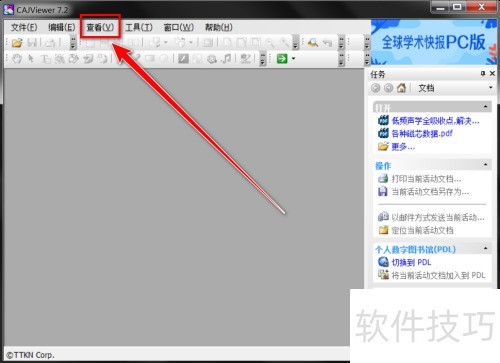Screen dimensions: 500x363
Task: Click 打印当前活动文档...
Action: click(x=426, y=179)
